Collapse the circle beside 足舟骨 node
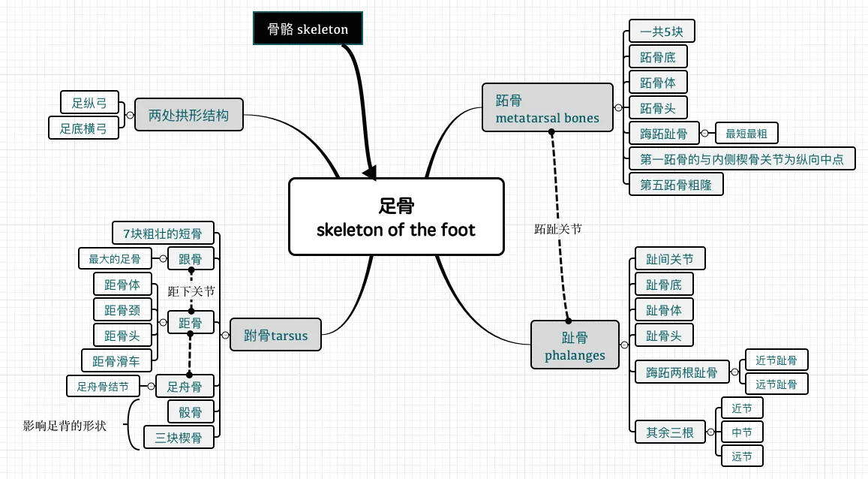 (151, 387)
